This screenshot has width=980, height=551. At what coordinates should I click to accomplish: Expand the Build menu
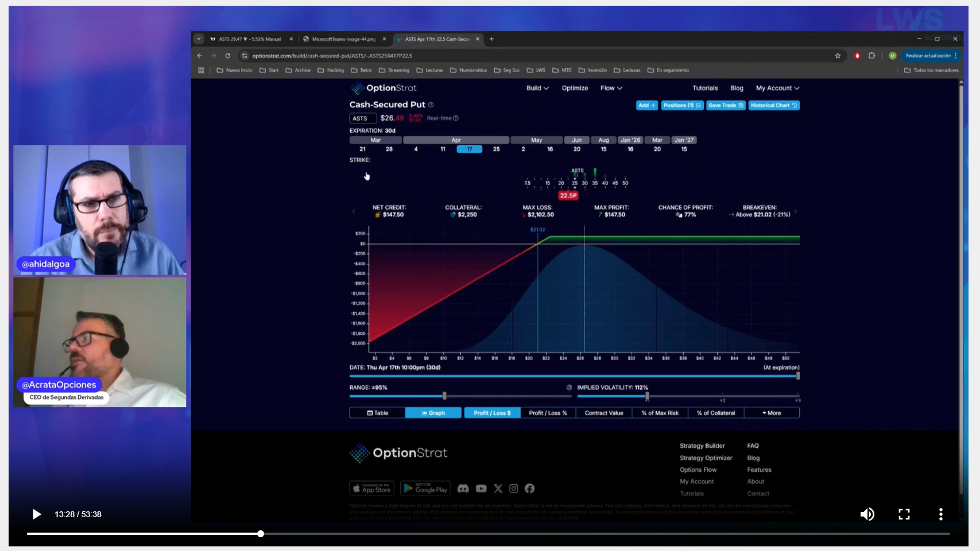click(537, 88)
